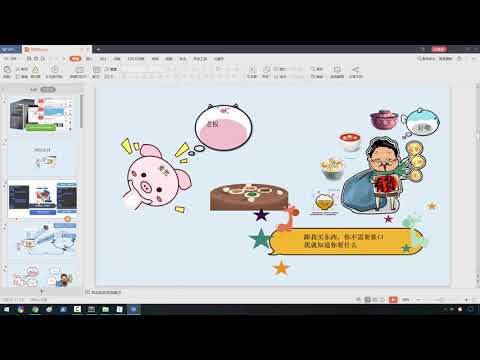The height and width of the screenshot is (360, 480).
Task: Open the Windows Start menu
Action: (7, 309)
